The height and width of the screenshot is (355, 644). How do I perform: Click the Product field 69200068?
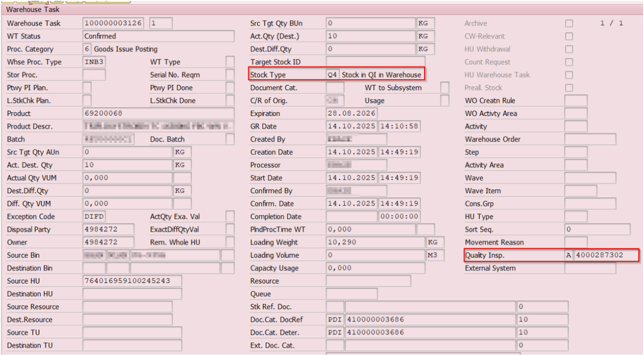click(x=158, y=114)
